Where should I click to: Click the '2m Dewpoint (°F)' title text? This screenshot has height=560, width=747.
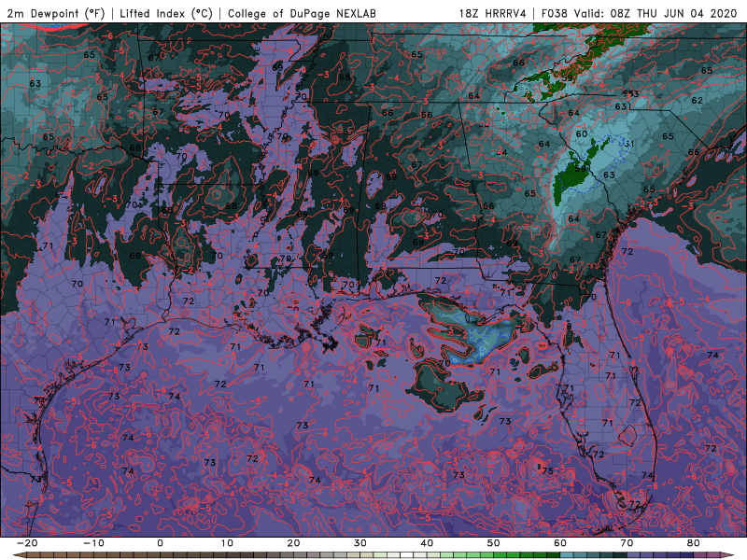(55, 13)
